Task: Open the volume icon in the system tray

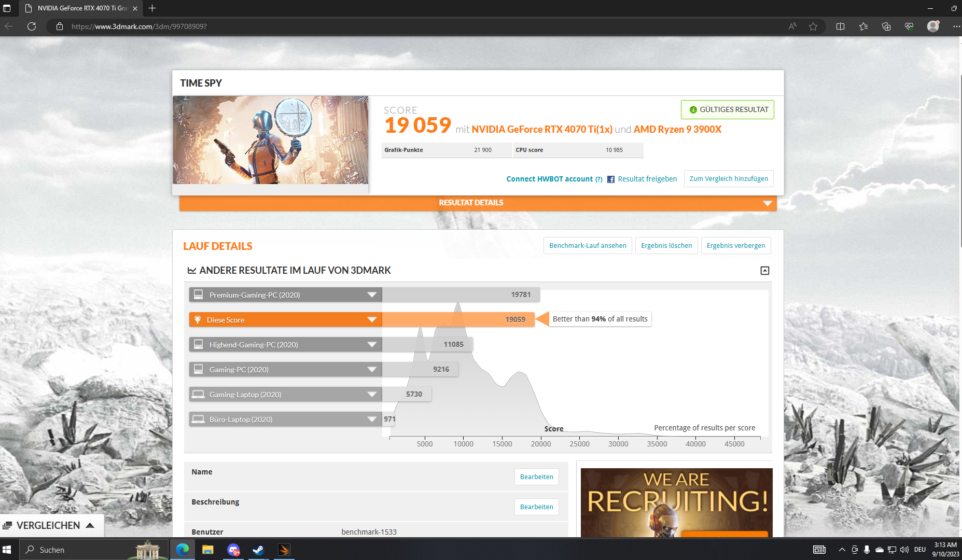Action: pyautogui.click(x=904, y=550)
